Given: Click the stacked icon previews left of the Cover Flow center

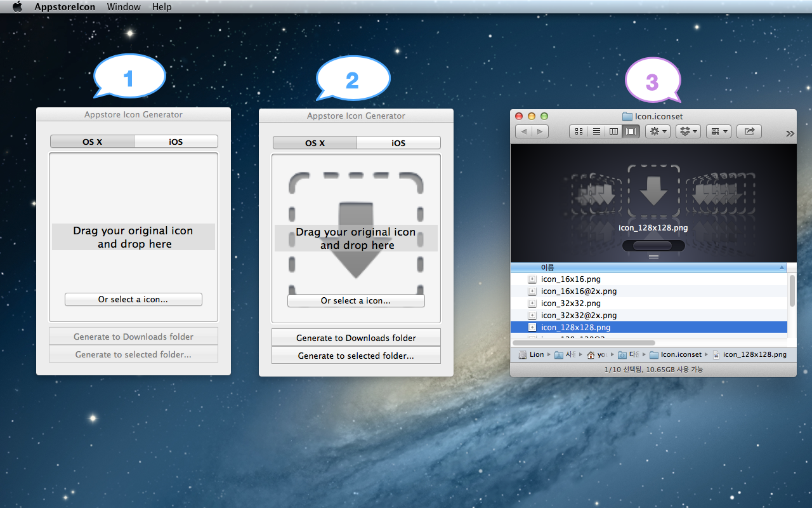Looking at the screenshot, I should tap(594, 194).
